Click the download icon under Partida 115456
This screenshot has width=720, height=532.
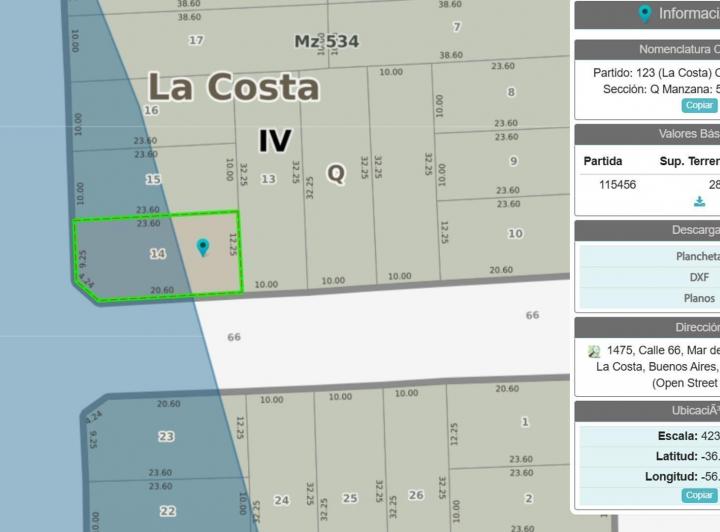tap(699, 202)
